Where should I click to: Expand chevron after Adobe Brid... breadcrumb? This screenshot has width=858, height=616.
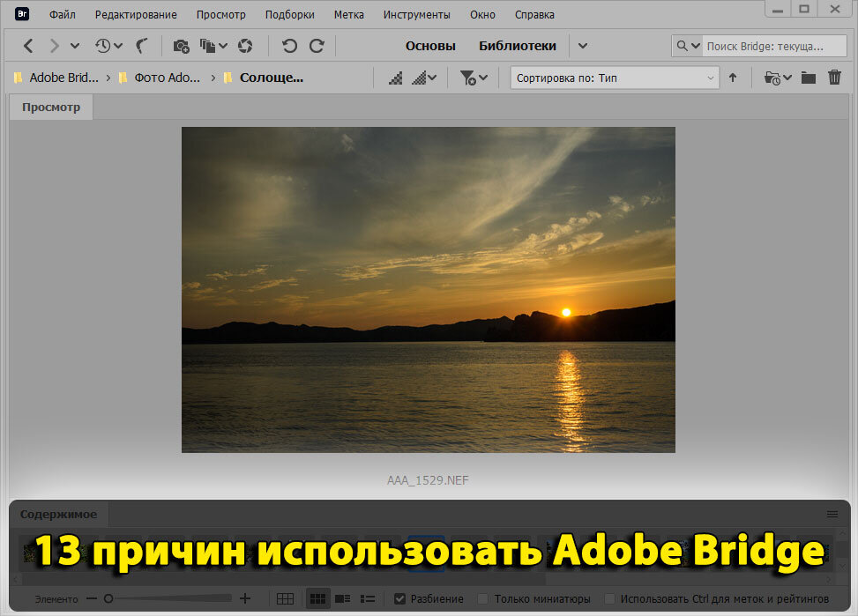[x=108, y=78]
